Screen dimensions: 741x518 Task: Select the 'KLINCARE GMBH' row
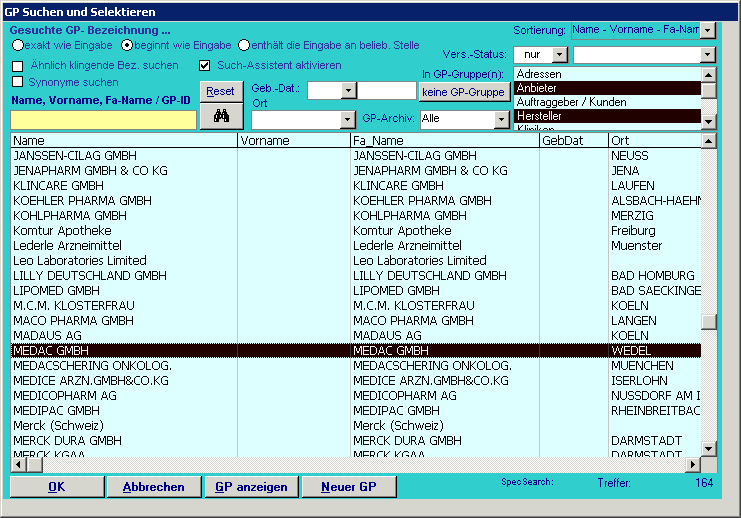[356, 186]
